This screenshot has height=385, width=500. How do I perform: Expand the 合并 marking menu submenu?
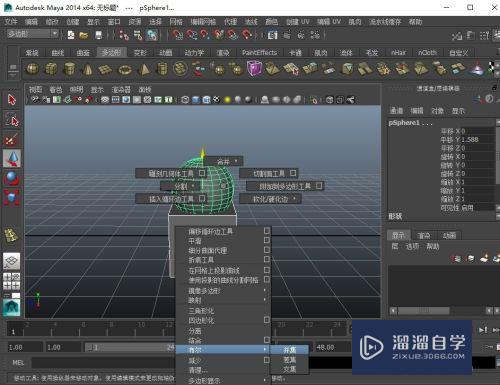(224, 161)
